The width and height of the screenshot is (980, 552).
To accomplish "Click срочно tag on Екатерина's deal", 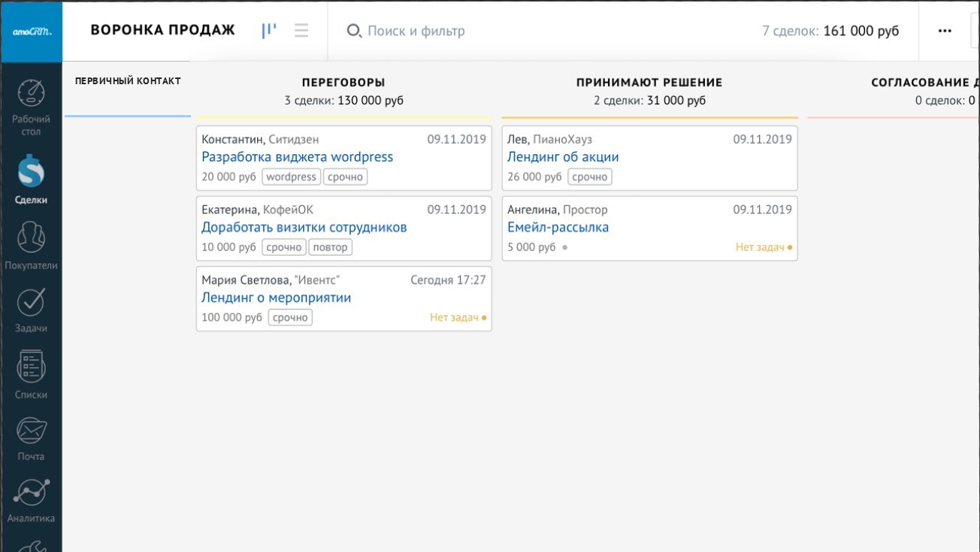I will (284, 247).
